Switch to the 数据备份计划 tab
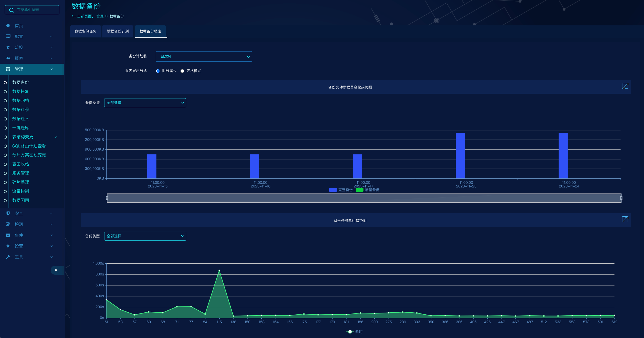Image resolution: width=644 pixels, height=338 pixels. coord(118,31)
